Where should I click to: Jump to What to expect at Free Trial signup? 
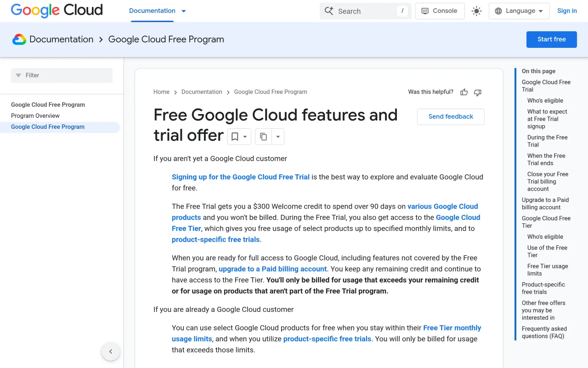point(547,119)
